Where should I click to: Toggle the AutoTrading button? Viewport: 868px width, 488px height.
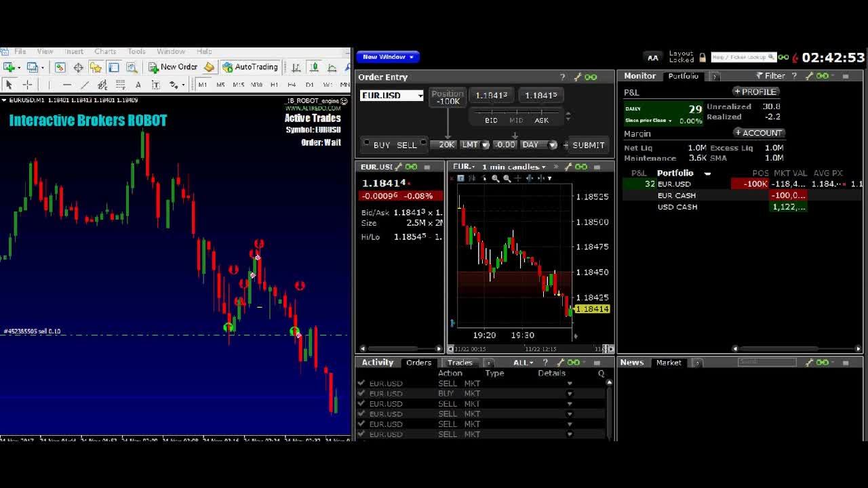250,67
